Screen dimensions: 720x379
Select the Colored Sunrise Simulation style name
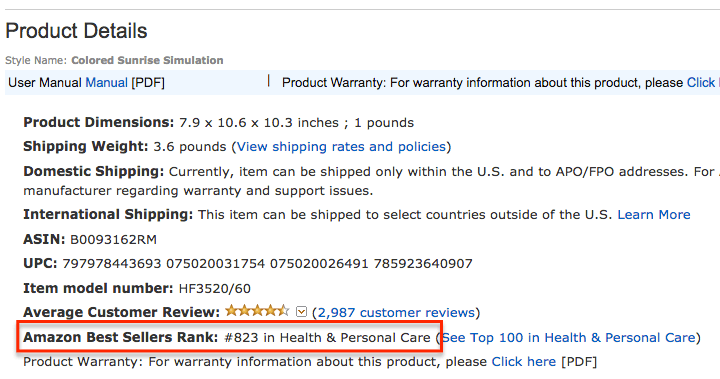pyautogui.click(x=147, y=60)
